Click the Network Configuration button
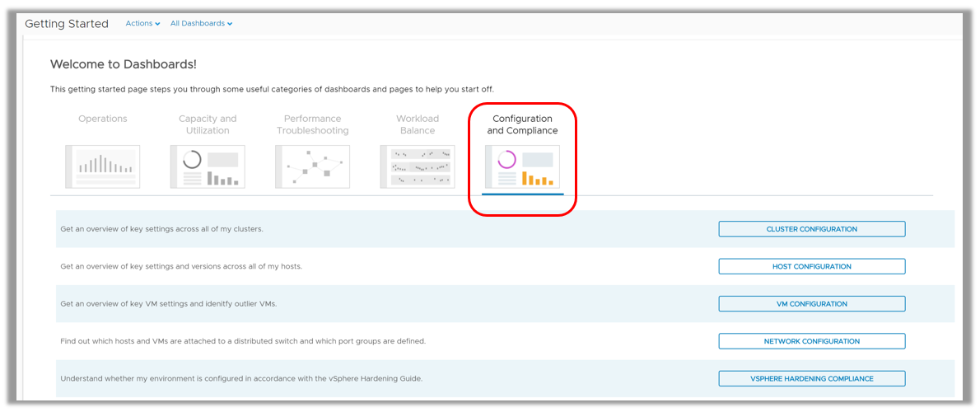This screenshot has height=412, width=980. (811, 341)
